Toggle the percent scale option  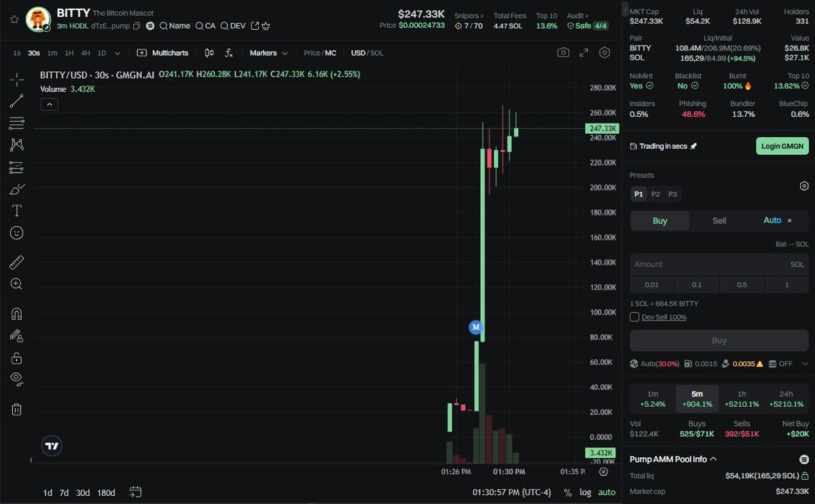[x=568, y=492]
